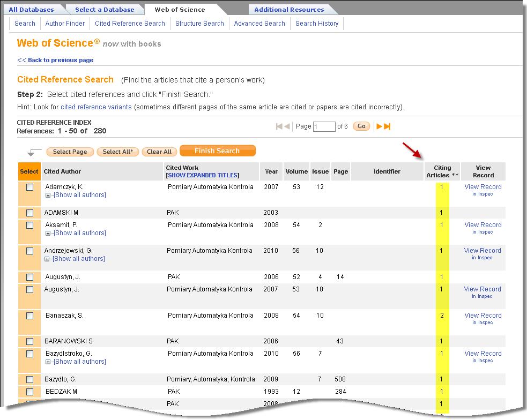This screenshot has height=420, width=527.
Task: Click Pomiary, Automatyka, Kontrola 2009 title
Action: [211, 379]
